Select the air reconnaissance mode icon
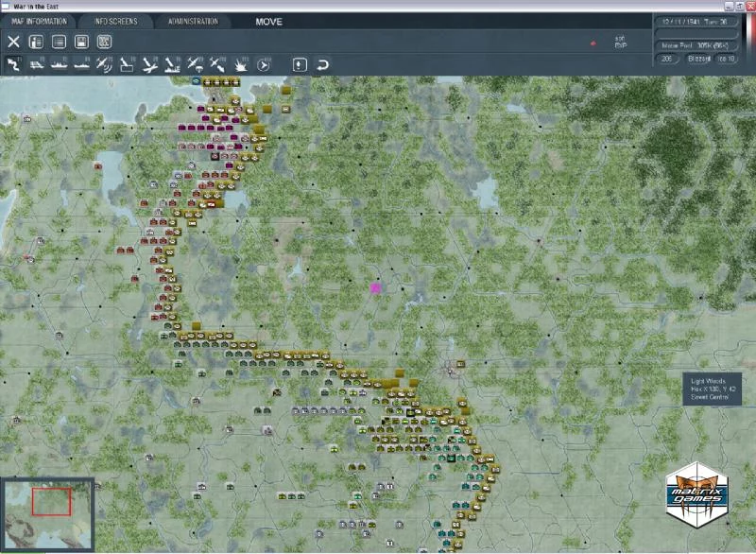 pos(104,64)
